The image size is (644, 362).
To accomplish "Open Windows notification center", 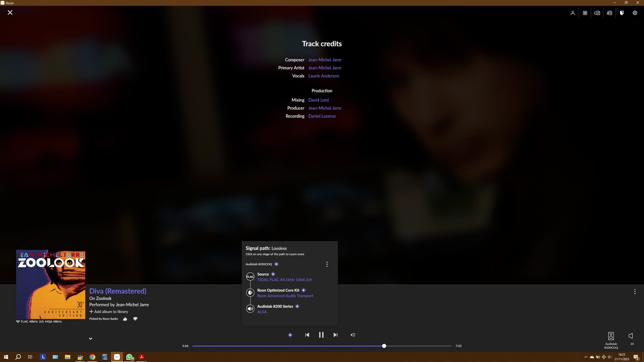I will click(x=636, y=357).
